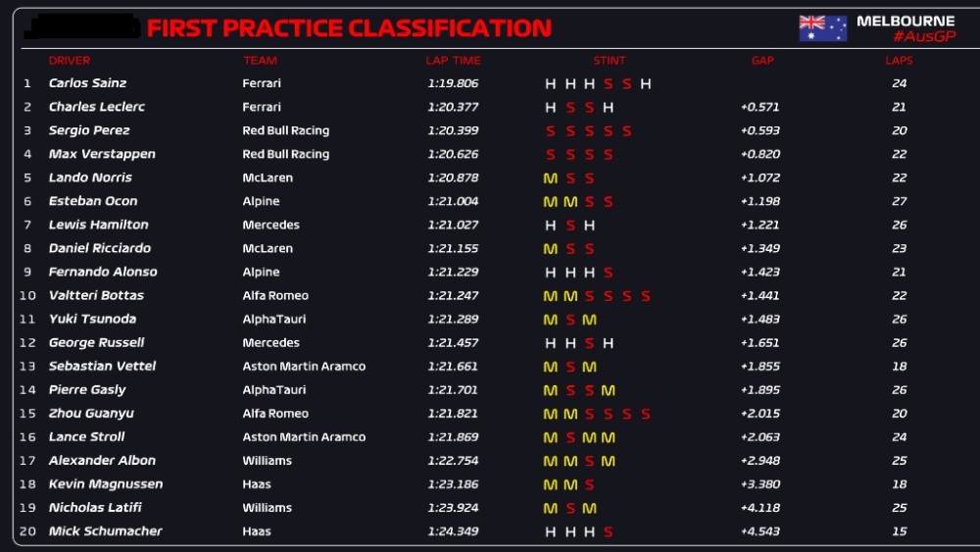Click the MELBOURNE location label
980x552 pixels.
tap(906, 22)
